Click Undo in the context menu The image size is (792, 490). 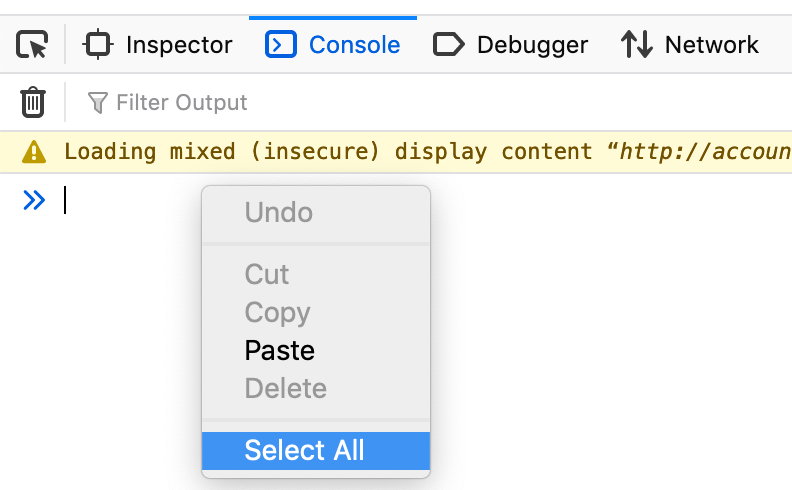[278, 213]
